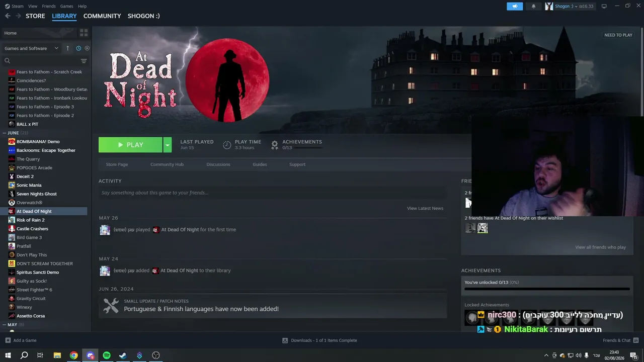Open the Help menu
This screenshot has width=644, height=362.
[83, 6]
